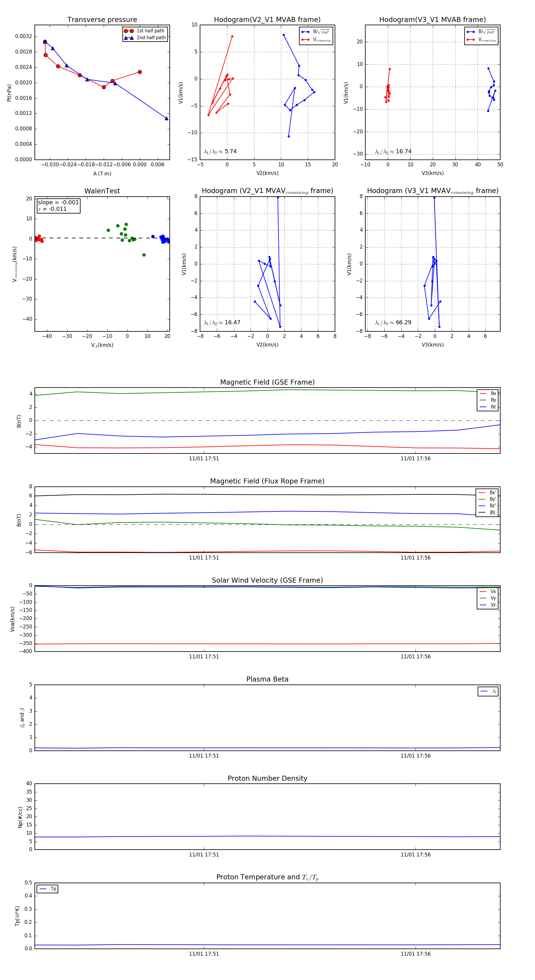This screenshot has width=535, height=980.
Task: Click the Bx' legend entry
Action: [x=487, y=493]
